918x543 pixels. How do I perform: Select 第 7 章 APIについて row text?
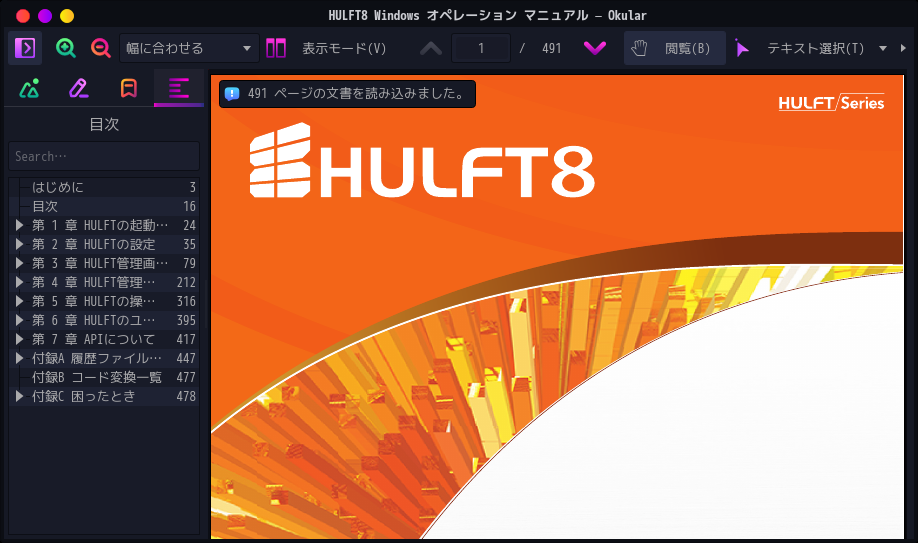(94, 339)
